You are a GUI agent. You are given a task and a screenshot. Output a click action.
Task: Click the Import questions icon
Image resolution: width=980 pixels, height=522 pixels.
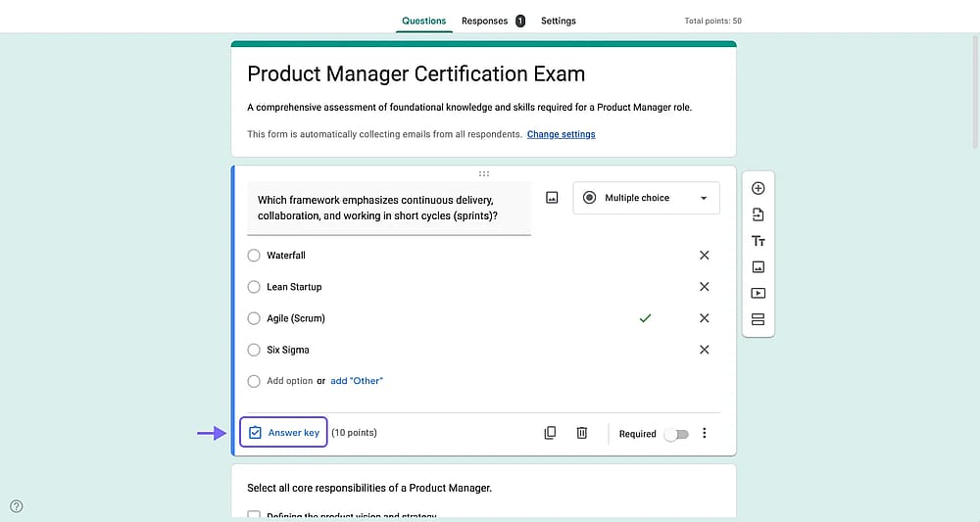759,214
